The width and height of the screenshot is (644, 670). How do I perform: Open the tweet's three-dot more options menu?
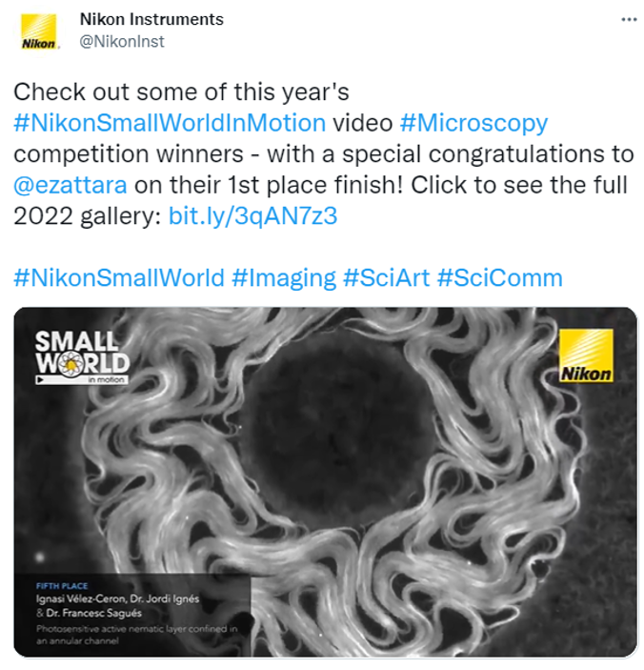(x=629, y=19)
